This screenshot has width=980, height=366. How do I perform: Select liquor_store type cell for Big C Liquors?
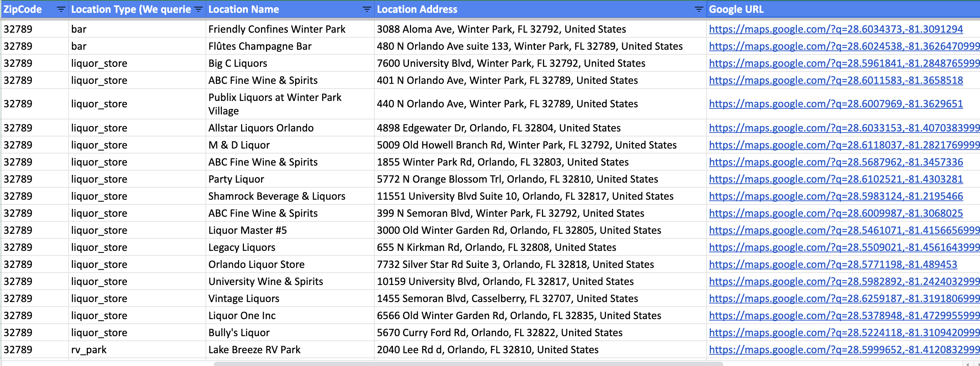tap(137, 64)
